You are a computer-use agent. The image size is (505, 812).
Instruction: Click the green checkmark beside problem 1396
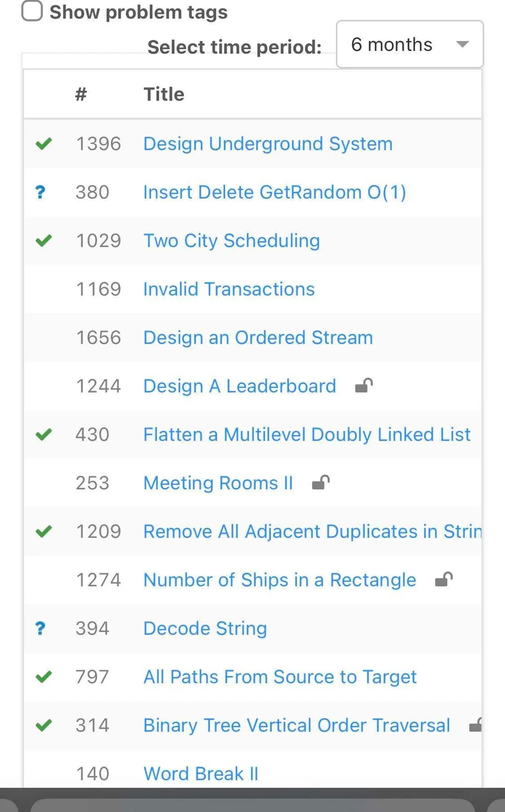(x=44, y=144)
